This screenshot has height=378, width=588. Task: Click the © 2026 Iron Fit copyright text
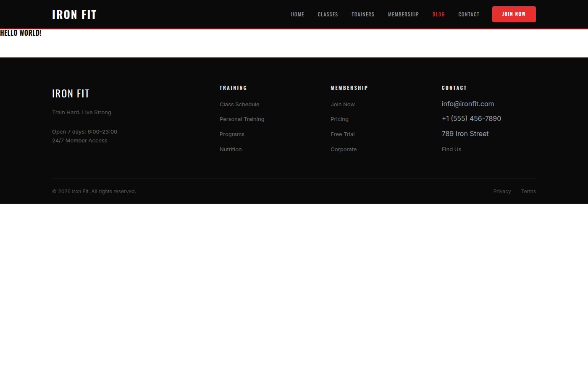[x=94, y=192]
